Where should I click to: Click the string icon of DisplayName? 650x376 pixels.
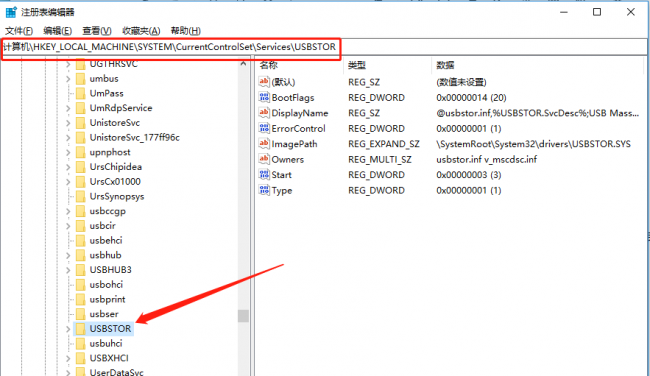[264, 113]
